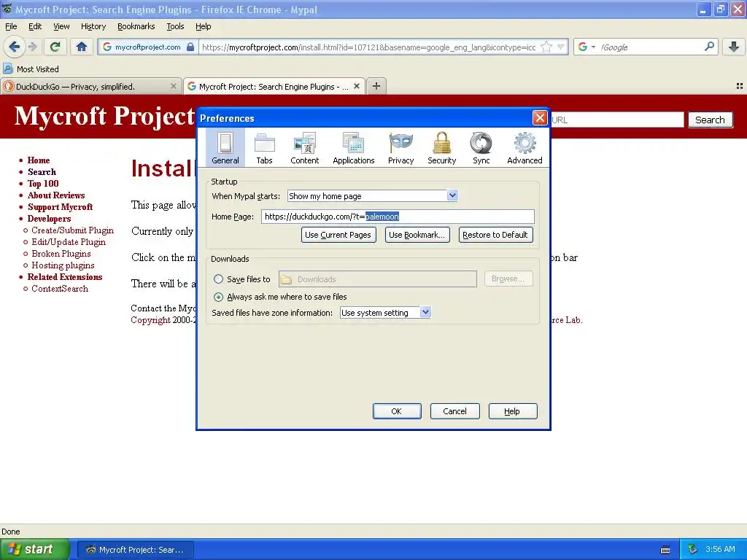The height and width of the screenshot is (560, 747).
Task: Open the Broken Plugins link
Action: [x=61, y=253]
